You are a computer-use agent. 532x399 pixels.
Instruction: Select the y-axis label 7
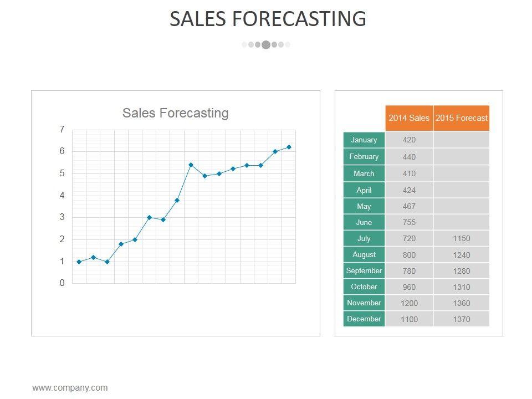pos(62,130)
